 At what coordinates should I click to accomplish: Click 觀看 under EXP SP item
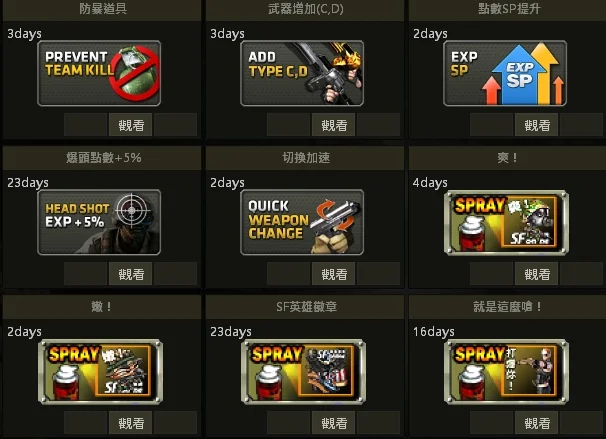[536, 125]
